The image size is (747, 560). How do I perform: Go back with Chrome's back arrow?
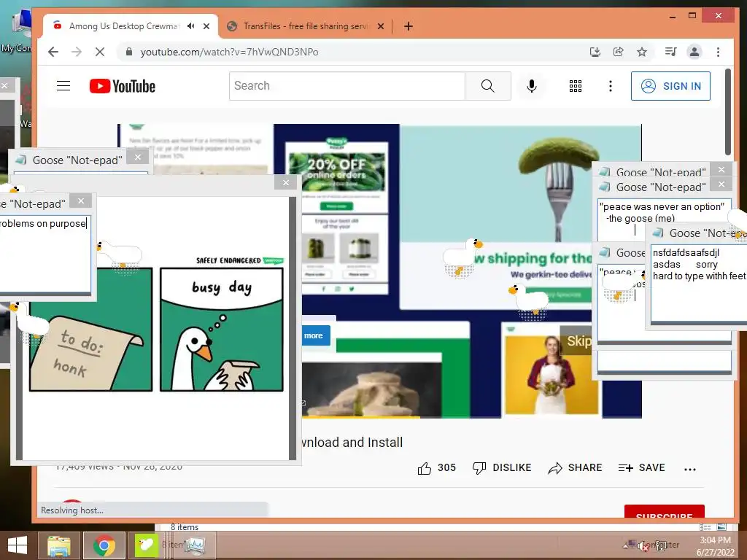click(53, 52)
